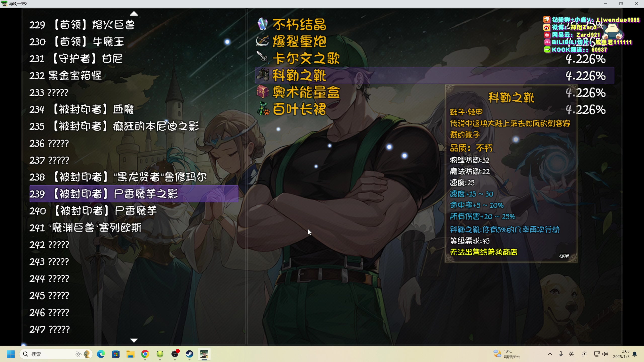Open the 18°C weather widget

(506, 354)
